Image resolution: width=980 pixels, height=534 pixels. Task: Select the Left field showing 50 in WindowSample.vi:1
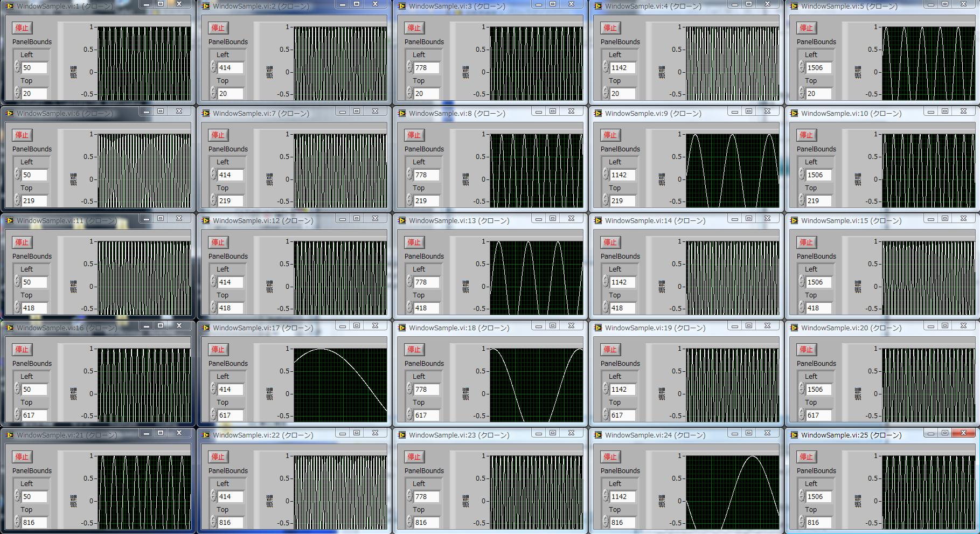(34, 67)
